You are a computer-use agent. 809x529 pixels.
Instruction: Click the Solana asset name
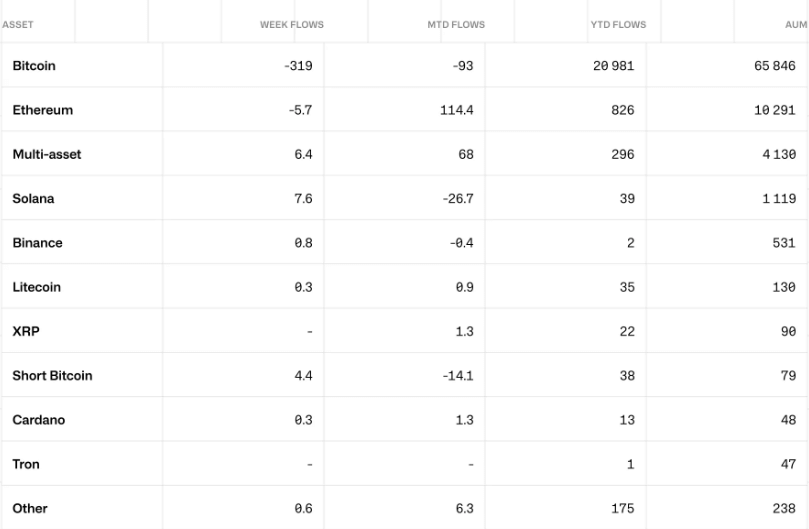click(x=33, y=198)
